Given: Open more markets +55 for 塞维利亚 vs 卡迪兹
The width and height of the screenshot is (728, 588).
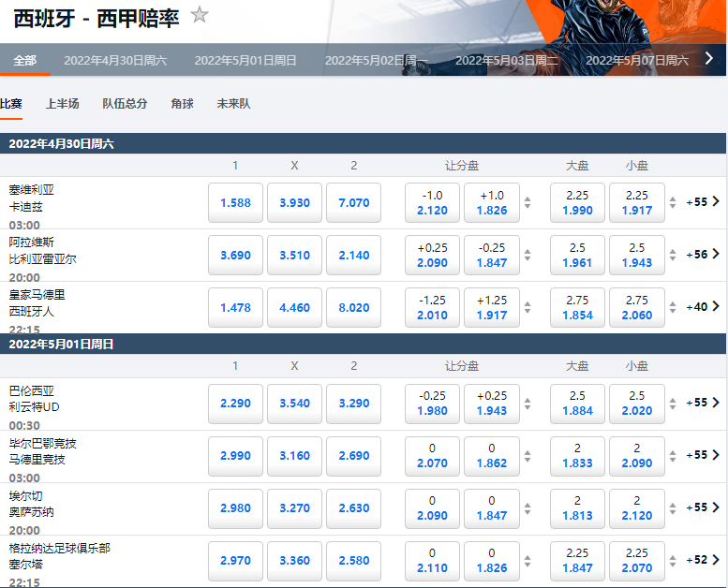Looking at the screenshot, I should (x=703, y=201).
